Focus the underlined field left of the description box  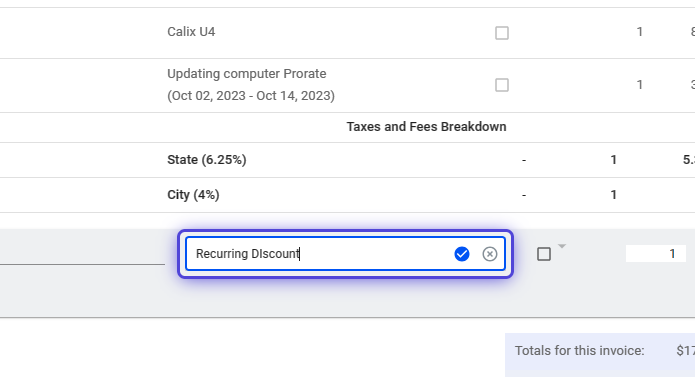(x=82, y=254)
